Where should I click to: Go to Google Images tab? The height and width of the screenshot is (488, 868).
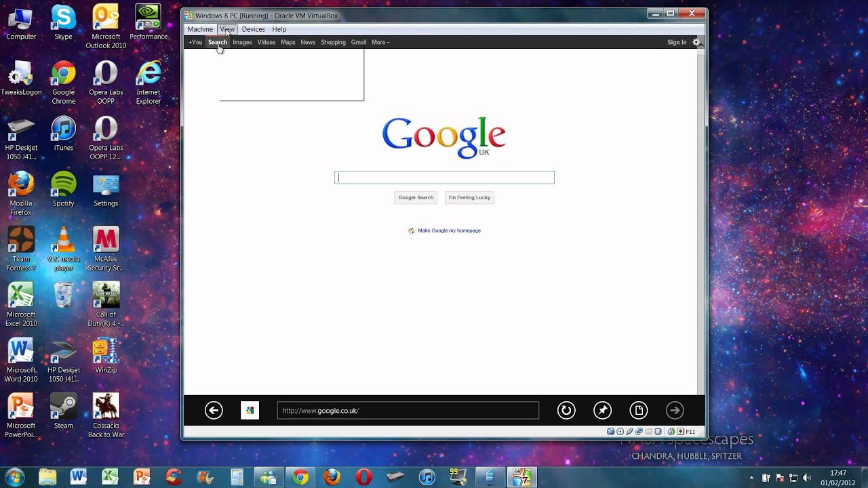(x=242, y=42)
